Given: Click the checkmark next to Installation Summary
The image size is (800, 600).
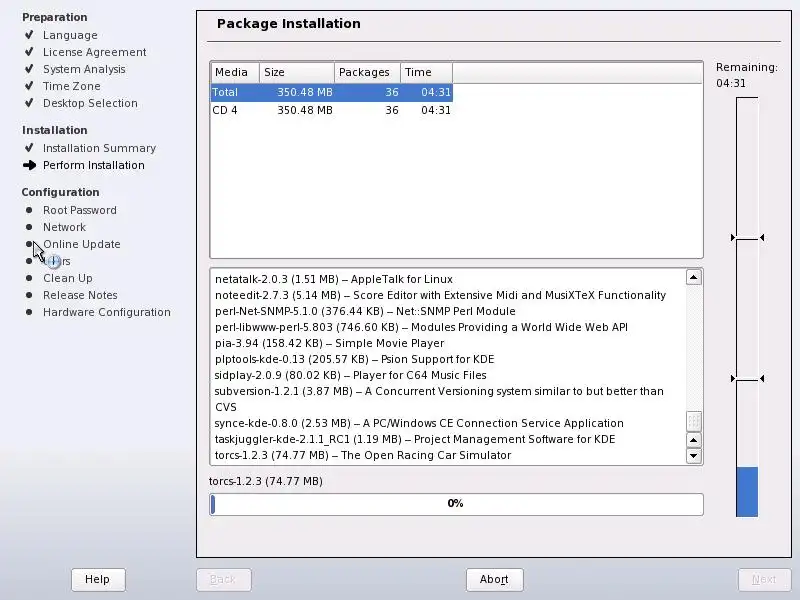Looking at the screenshot, I should (x=29, y=147).
